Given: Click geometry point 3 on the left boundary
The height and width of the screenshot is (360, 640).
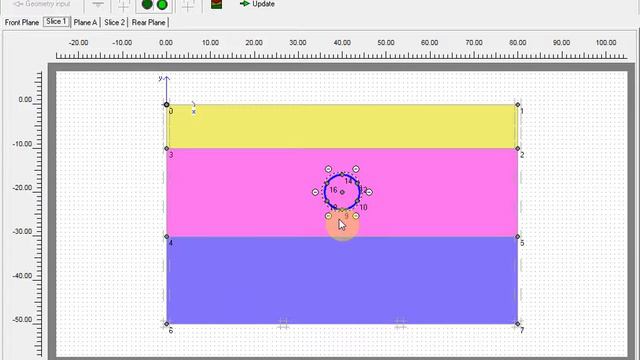Looking at the screenshot, I should tap(167, 149).
